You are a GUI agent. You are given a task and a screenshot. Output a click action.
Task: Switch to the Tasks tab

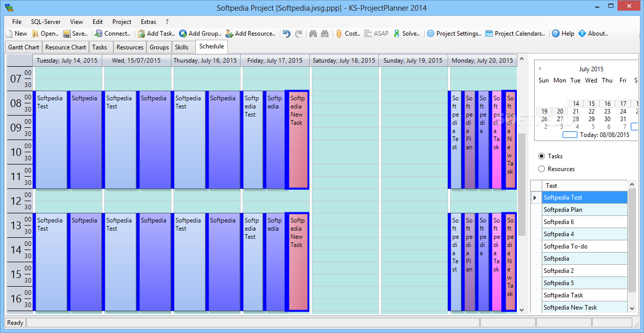pyautogui.click(x=100, y=47)
